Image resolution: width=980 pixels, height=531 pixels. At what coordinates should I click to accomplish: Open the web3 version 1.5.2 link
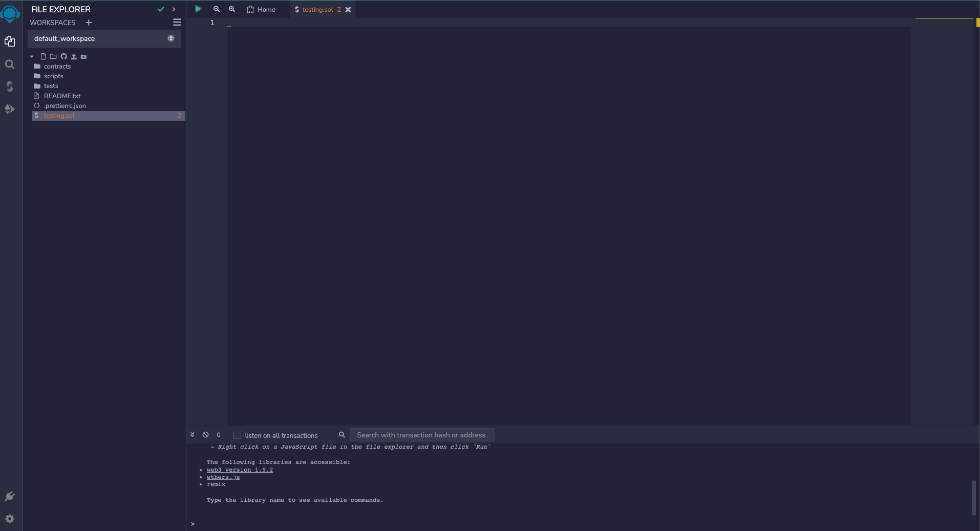pos(241,470)
